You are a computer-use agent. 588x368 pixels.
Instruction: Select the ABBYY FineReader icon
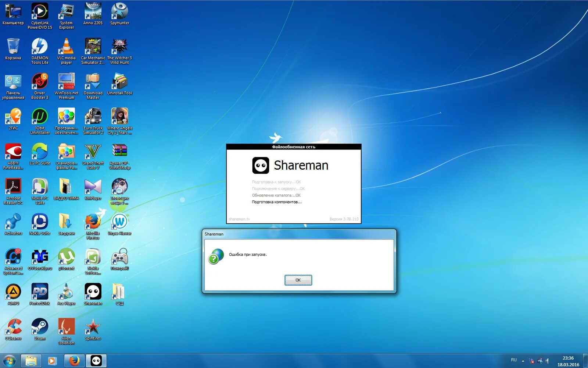tap(13, 156)
